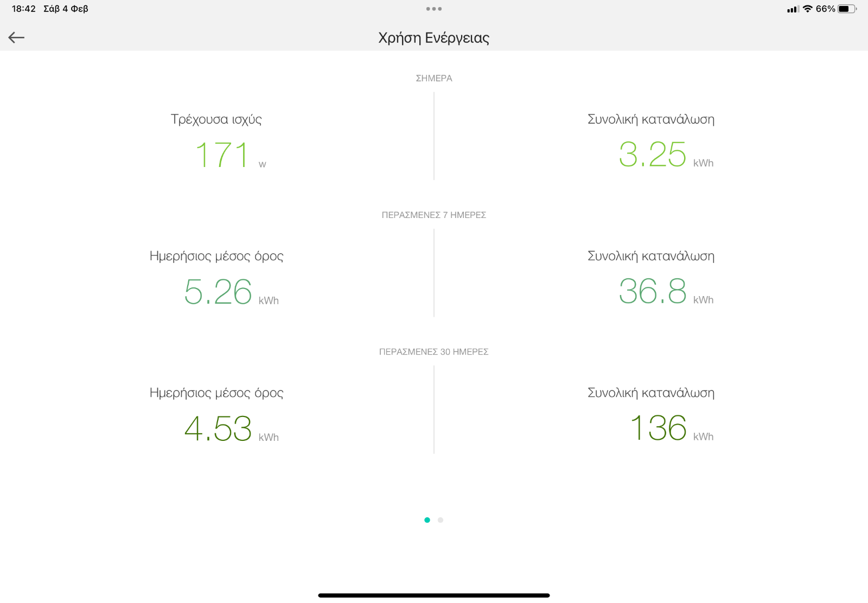Tap the Χρήση Ενέργειας page title

click(434, 38)
